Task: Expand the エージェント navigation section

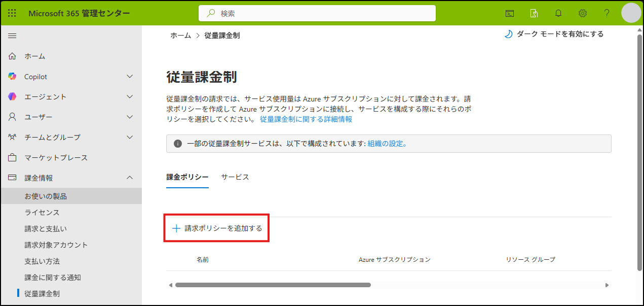Action: click(x=130, y=96)
